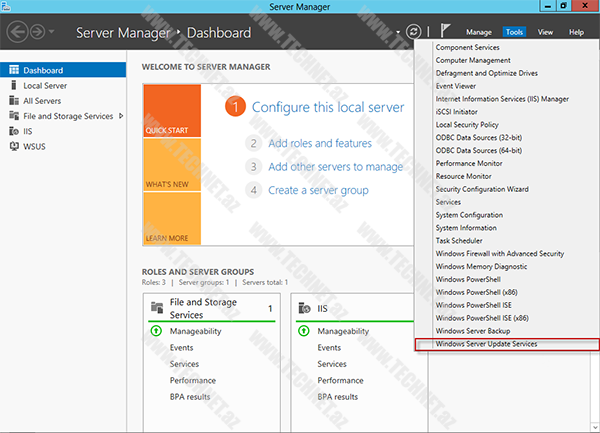Open the navigation history dropdown arrow
600x433 pixels.
(51, 33)
